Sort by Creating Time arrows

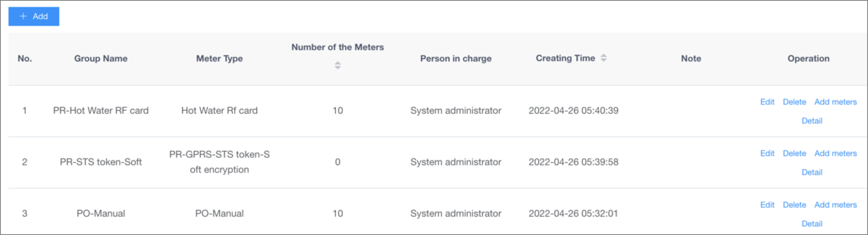[x=604, y=58]
